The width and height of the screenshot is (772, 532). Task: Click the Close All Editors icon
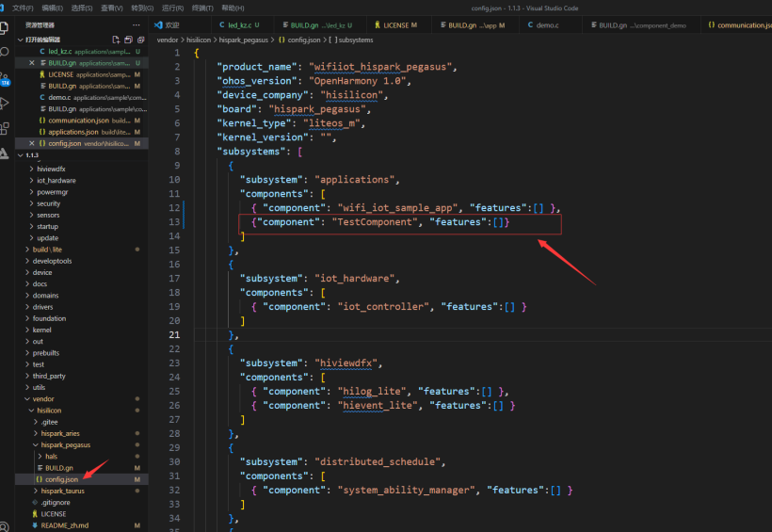point(141,40)
